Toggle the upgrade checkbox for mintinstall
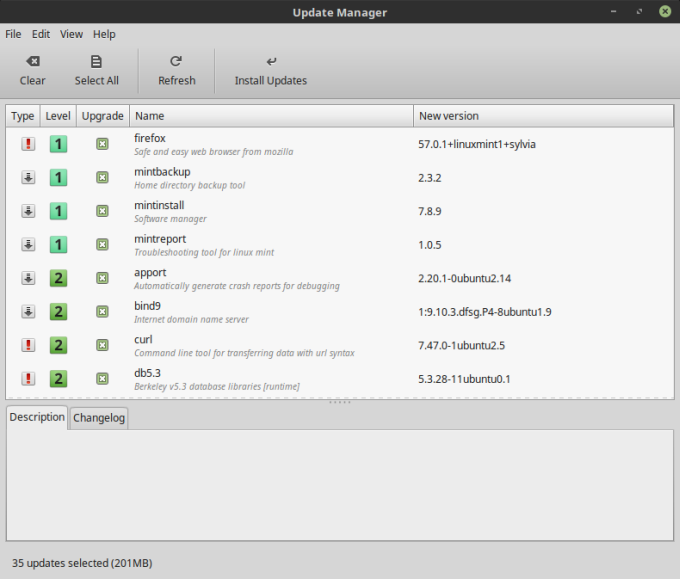This screenshot has width=680, height=579. pos(102,211)
